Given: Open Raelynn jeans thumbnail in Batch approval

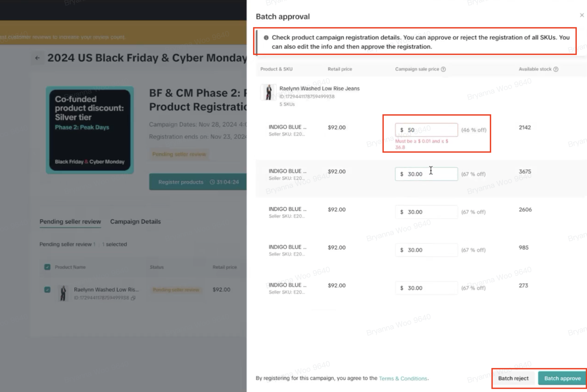Looking at the screenshot, I should (x=268, y=92).
